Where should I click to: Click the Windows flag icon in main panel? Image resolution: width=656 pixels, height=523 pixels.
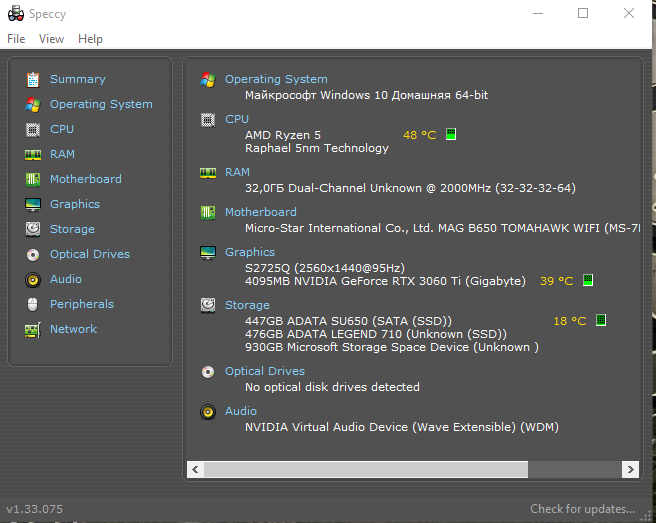(x=208, y=79)
